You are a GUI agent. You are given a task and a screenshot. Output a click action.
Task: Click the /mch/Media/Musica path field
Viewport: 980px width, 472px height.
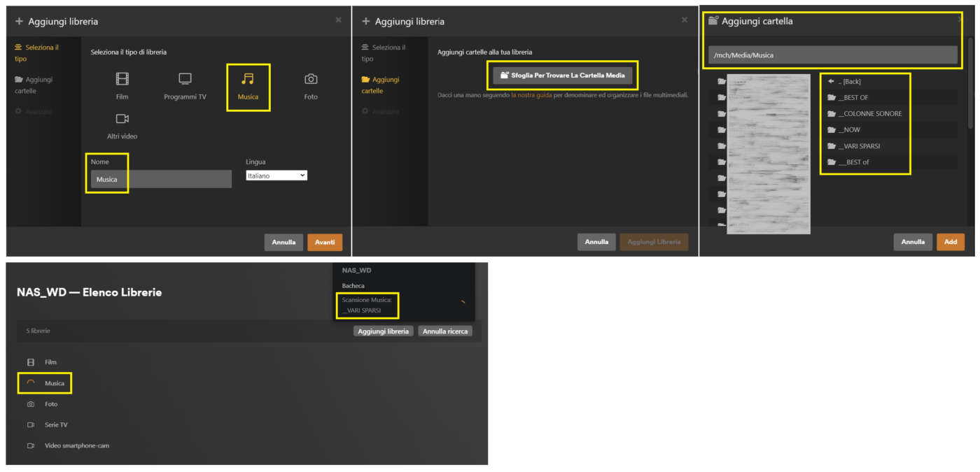pos(832,55)
